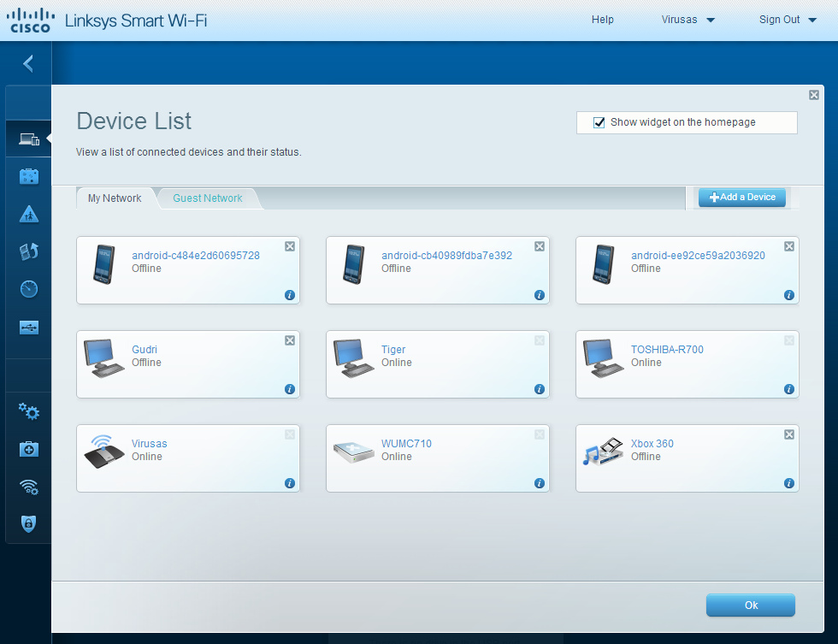Open Wireless settings sidebar icon
Image resolution: width=838 pixels, height=644 pixels.
(29, 487)
